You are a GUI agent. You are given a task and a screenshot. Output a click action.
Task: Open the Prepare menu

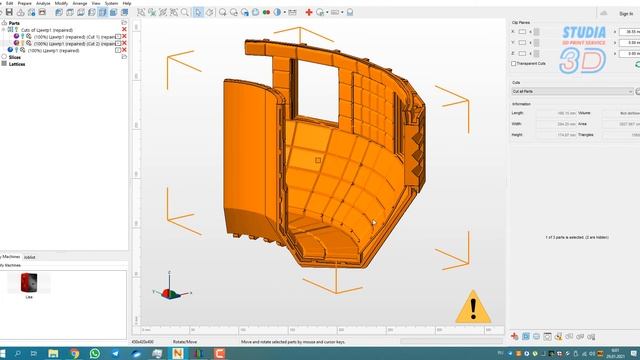coord(24,3)
